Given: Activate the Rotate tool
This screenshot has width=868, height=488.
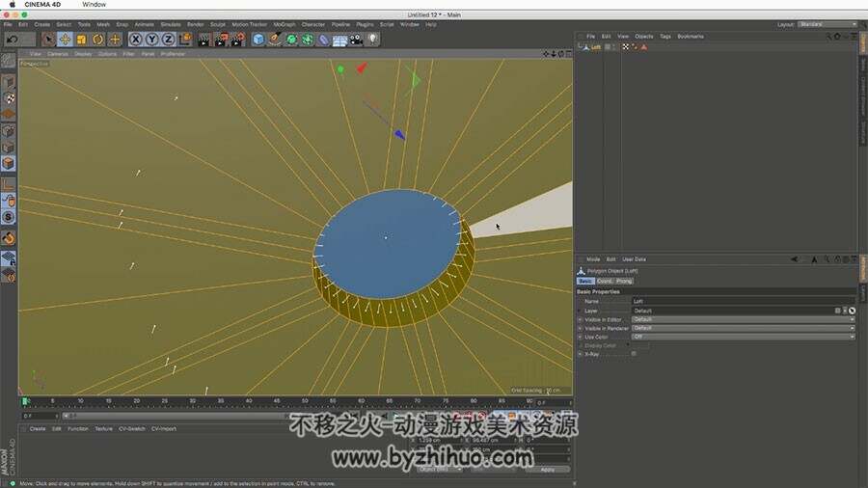Looking at the screenshot, I should tap(98, 40).
